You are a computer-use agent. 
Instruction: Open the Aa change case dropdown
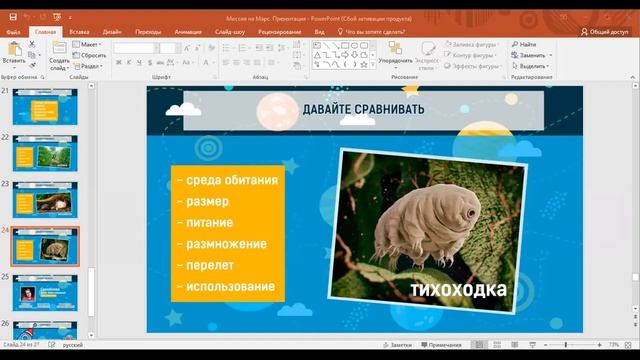[x=188, y=62]
